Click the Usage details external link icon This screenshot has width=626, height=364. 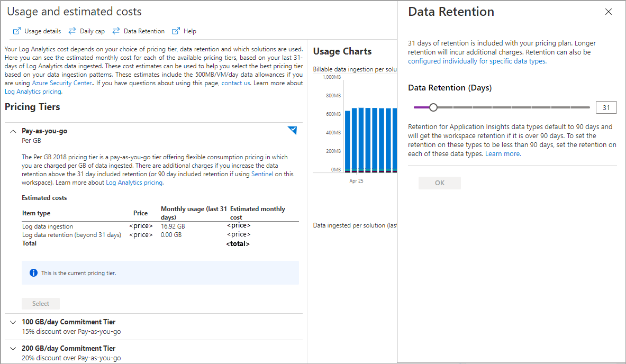tap(17, 31)
